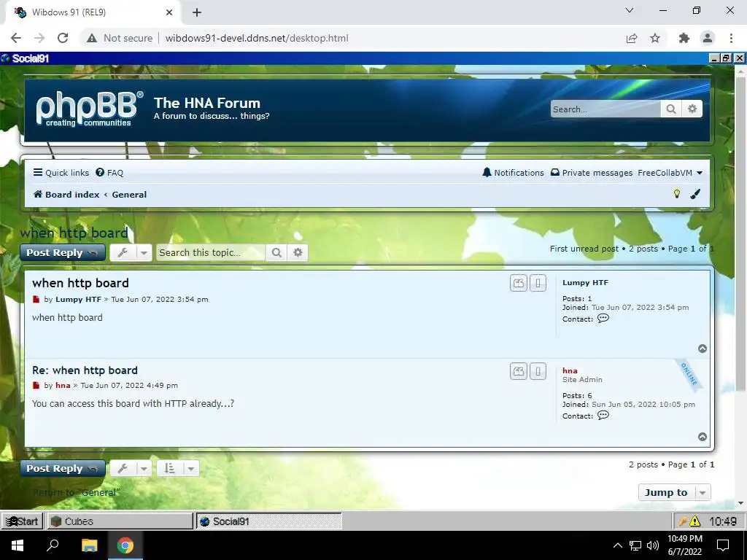
Task: Open Notifications bell
Action: tap(513, 172)
